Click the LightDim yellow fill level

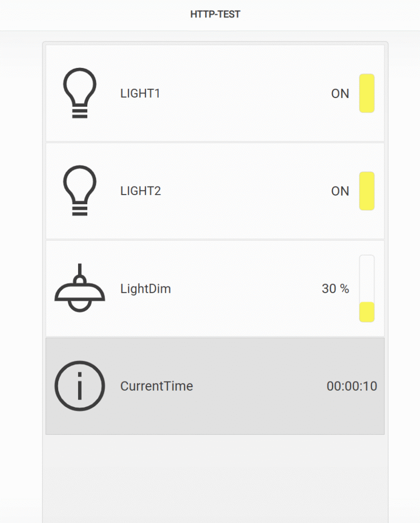tap(366, 312)
